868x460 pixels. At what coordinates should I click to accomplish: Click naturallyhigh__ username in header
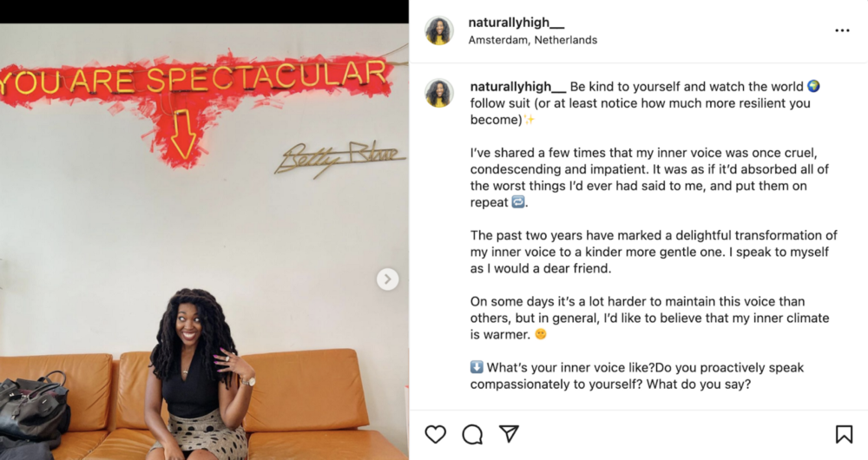[516, 23]
